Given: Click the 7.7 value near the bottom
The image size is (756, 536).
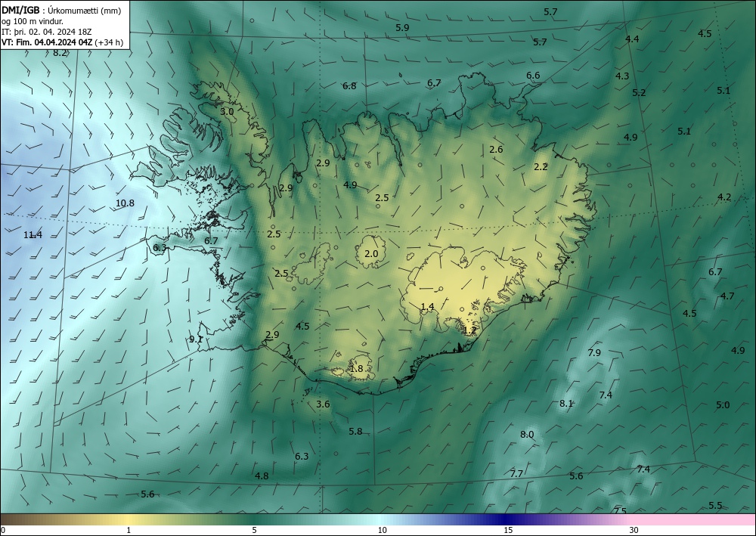Looking at the screenshot, I should tap(516, 474).
